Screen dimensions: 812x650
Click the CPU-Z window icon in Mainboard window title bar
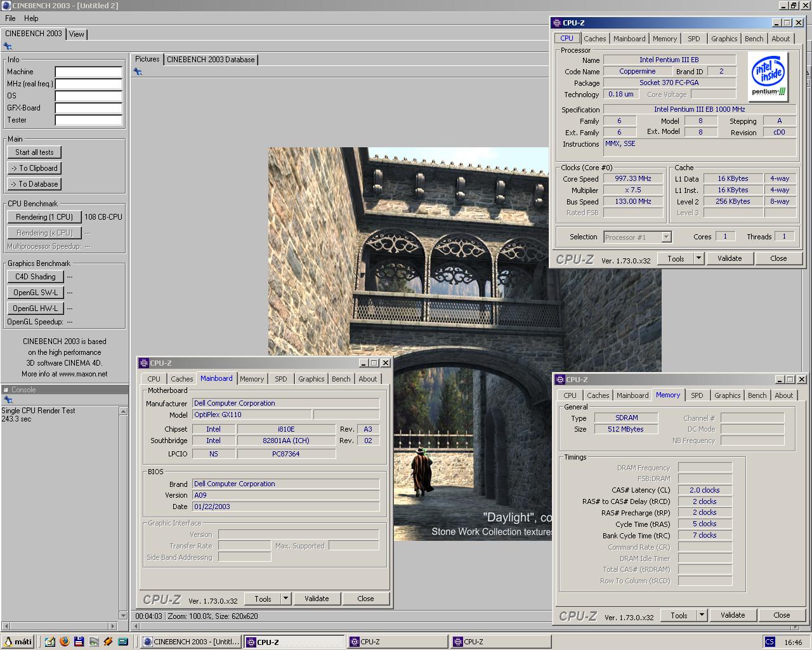(x=144, y=363)
